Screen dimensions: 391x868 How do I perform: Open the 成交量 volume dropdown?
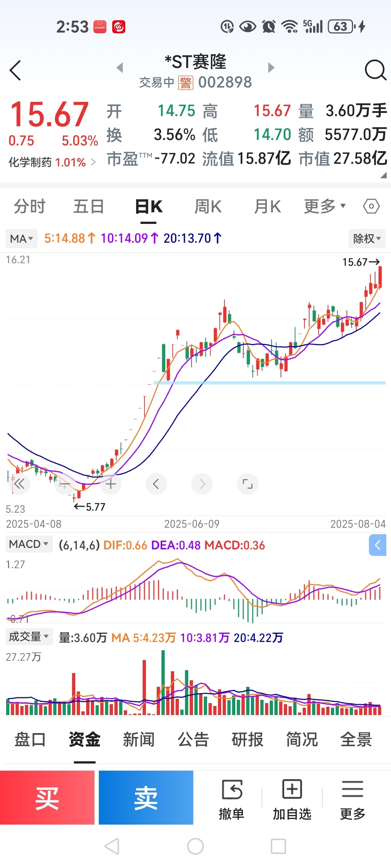(x=29, y=637)
